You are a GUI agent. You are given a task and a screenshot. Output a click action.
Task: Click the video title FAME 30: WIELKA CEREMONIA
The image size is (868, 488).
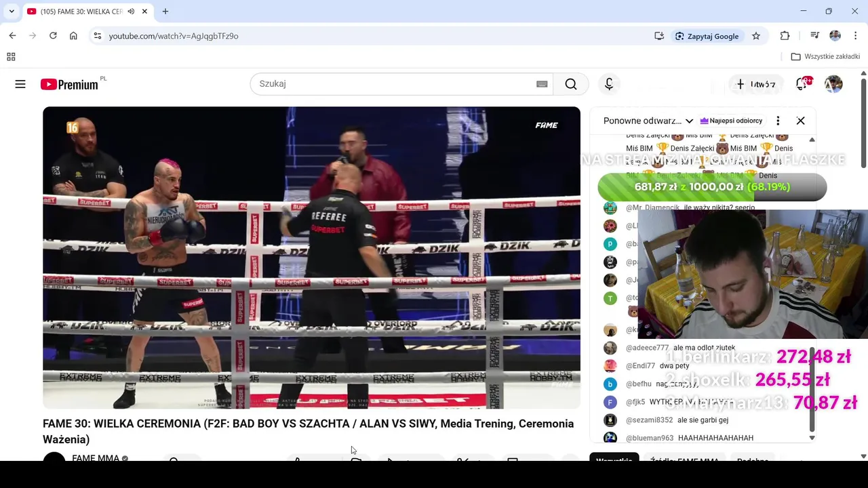(308, 431)
